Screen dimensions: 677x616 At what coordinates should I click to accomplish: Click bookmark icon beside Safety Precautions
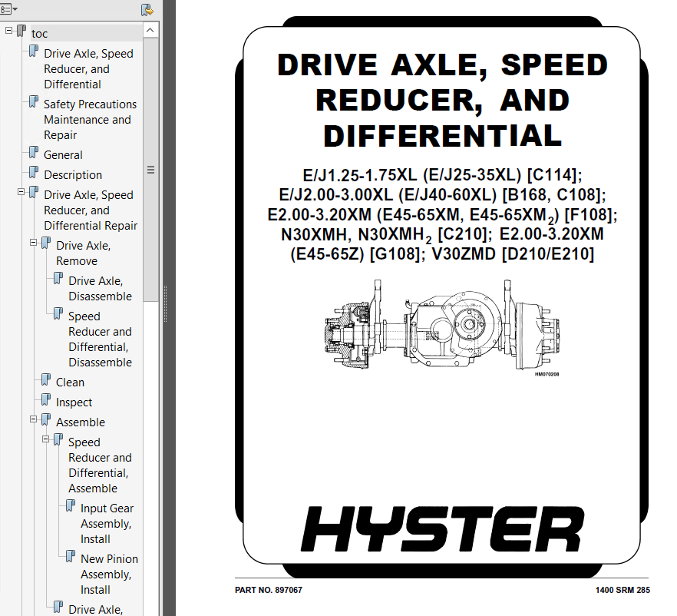(x=33, y=102)
